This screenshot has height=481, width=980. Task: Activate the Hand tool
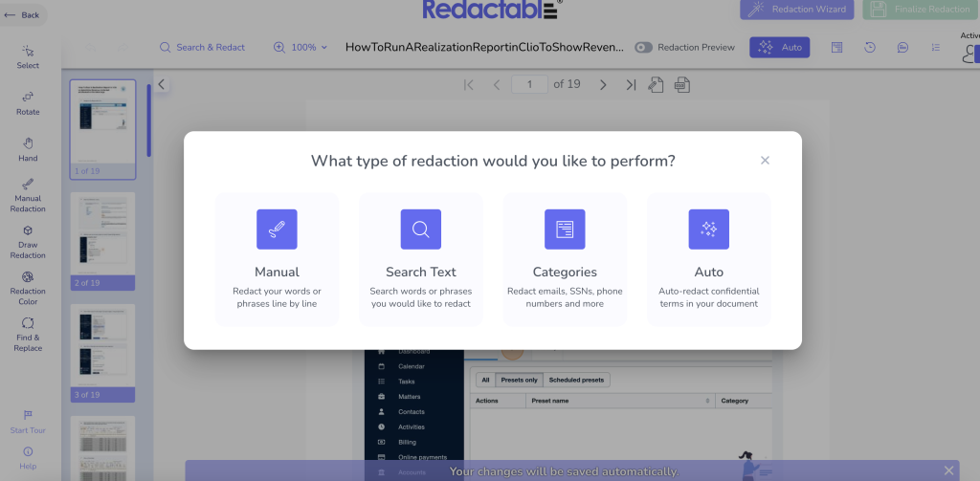pos(28,149)
